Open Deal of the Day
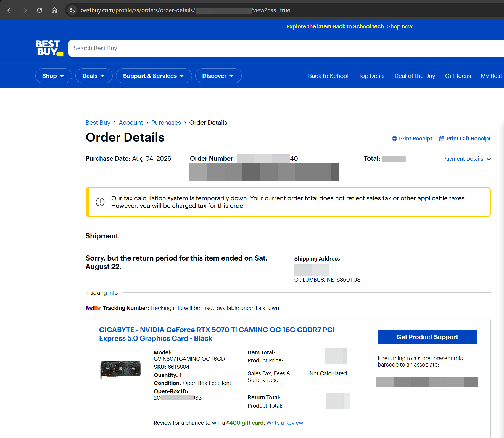 point(415,76)
